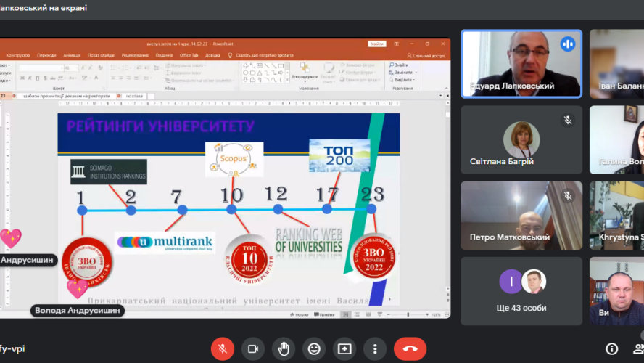Screen dimensions: 644x363
Task: Unmute the microphone in the call bar
Action: (223, 348)
